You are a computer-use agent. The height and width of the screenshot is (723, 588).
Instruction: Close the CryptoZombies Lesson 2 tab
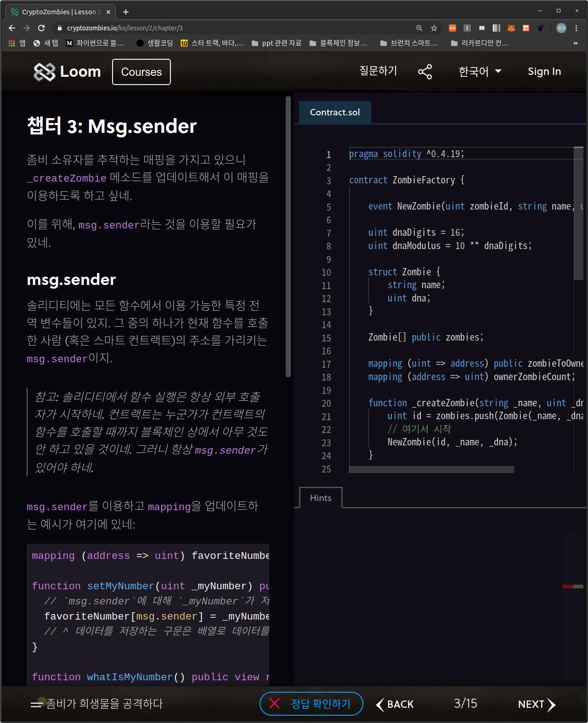(x=108, y=12)
